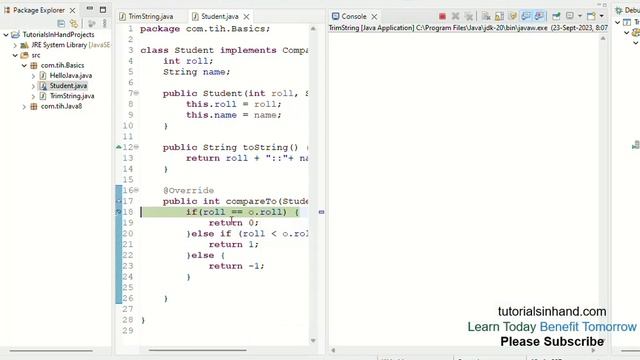The width and height of the screenshot is (640, 360).
Task: Click the editor horizontal scrollbar thumb
Action: tap(198, 350)
